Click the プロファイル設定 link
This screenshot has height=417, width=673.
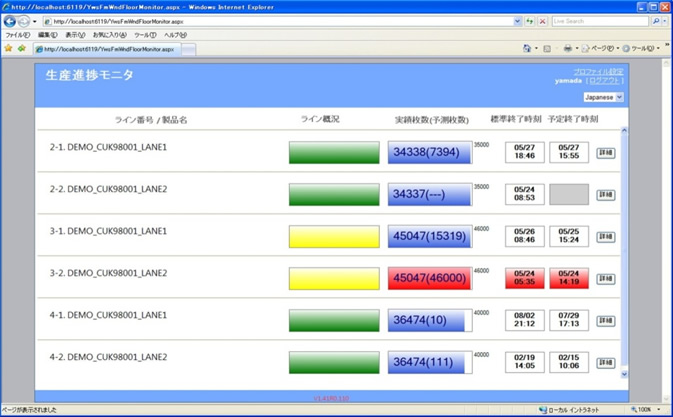[x=599, y=72]
